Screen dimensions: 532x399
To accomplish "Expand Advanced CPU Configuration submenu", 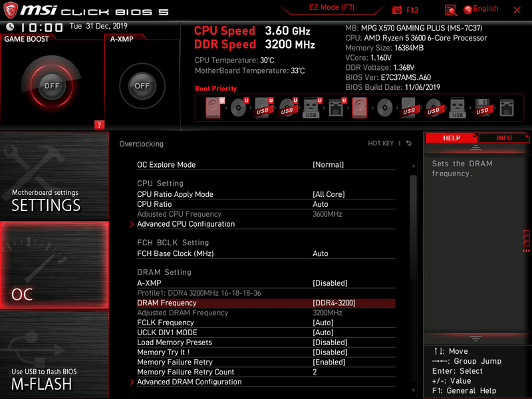I will tap(186, 224).
